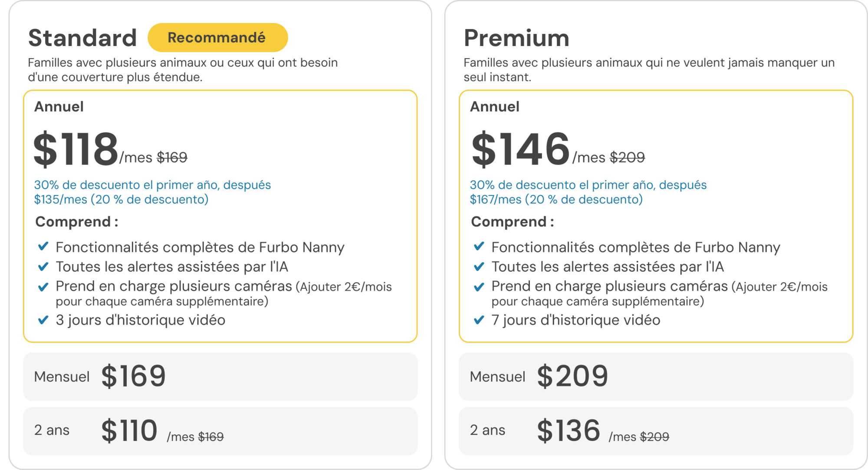This screenshot has height=470, width=868.
Task: Choose the Standard Mensuel $169 option
Action: point(220,377)
